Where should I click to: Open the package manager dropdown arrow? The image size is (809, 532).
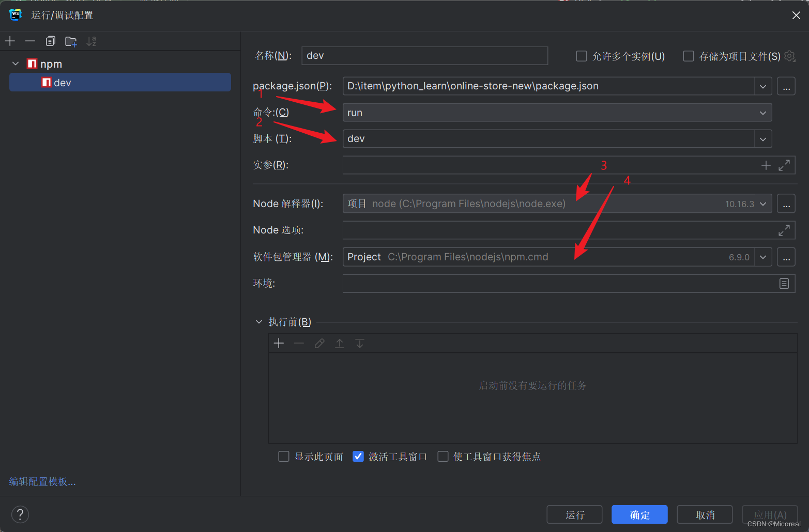click(x=763, y=257)
